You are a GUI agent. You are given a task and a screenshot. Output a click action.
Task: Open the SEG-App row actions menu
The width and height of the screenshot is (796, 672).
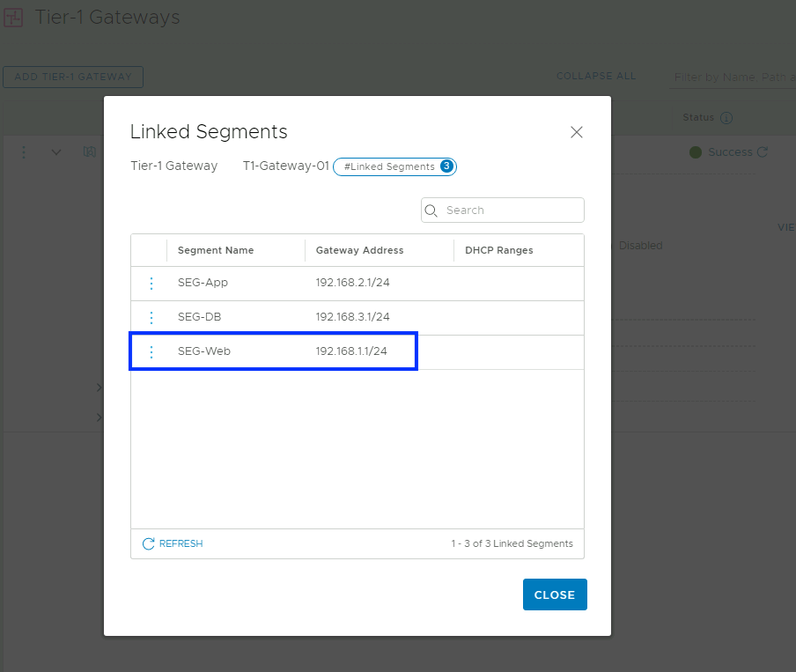tap(151, 284)
